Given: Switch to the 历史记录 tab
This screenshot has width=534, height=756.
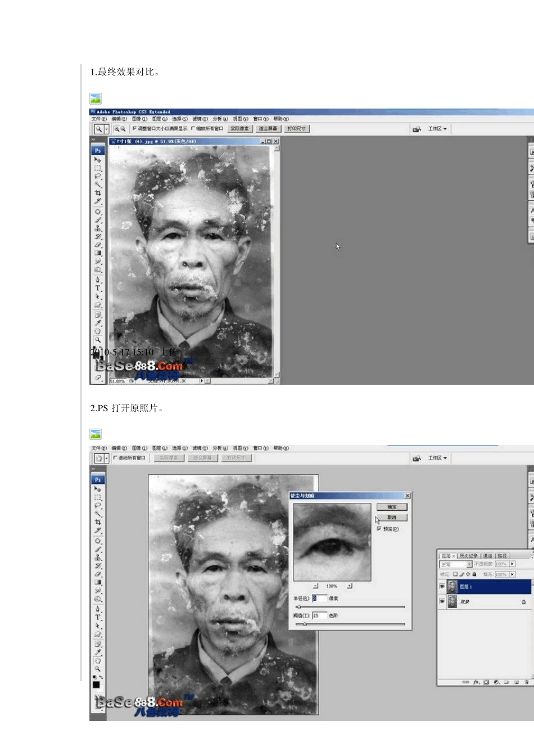Looking at the screenshot, I should [x=468, y=556].
